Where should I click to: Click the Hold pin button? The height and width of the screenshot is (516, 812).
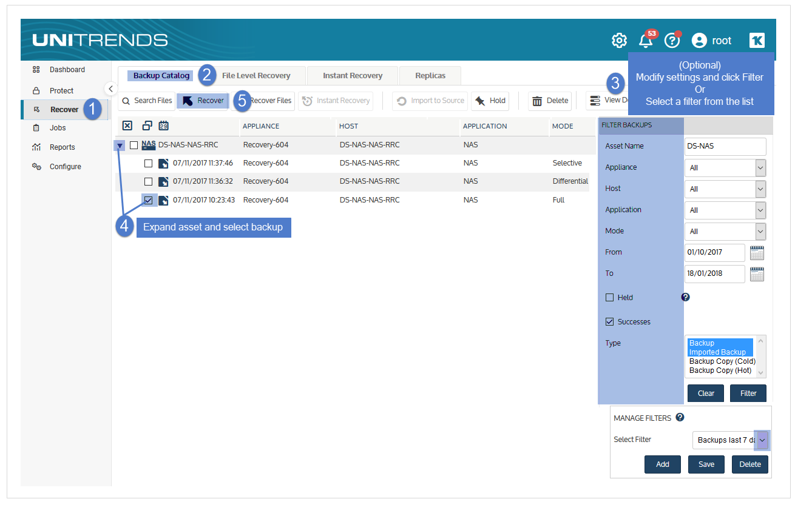(x=490, y=101)
